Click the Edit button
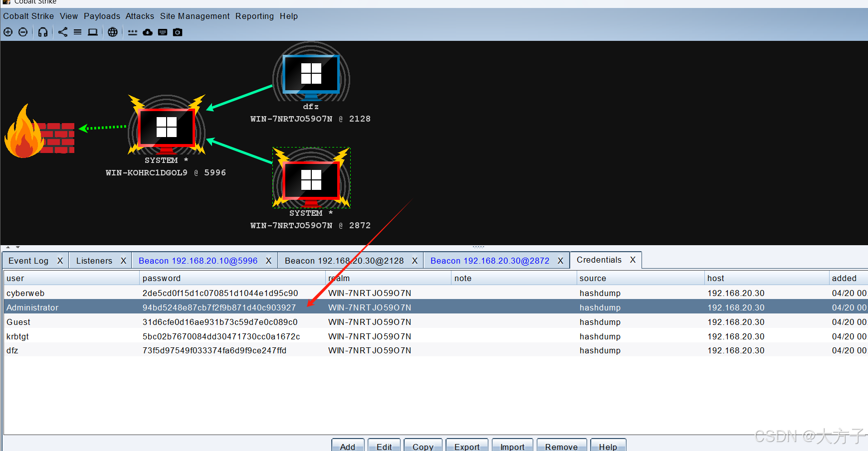Image resolution: width=868 pixels, height=451 pixels. tap(384, 446)
